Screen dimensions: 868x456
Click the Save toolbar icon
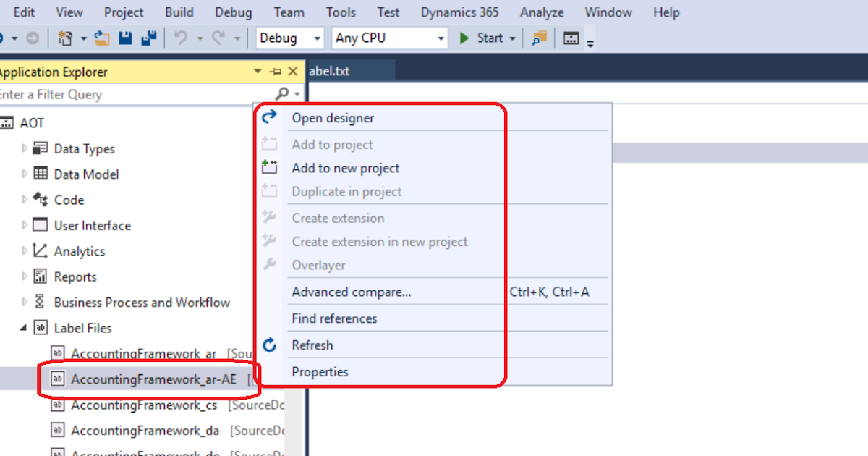point(124,38)
